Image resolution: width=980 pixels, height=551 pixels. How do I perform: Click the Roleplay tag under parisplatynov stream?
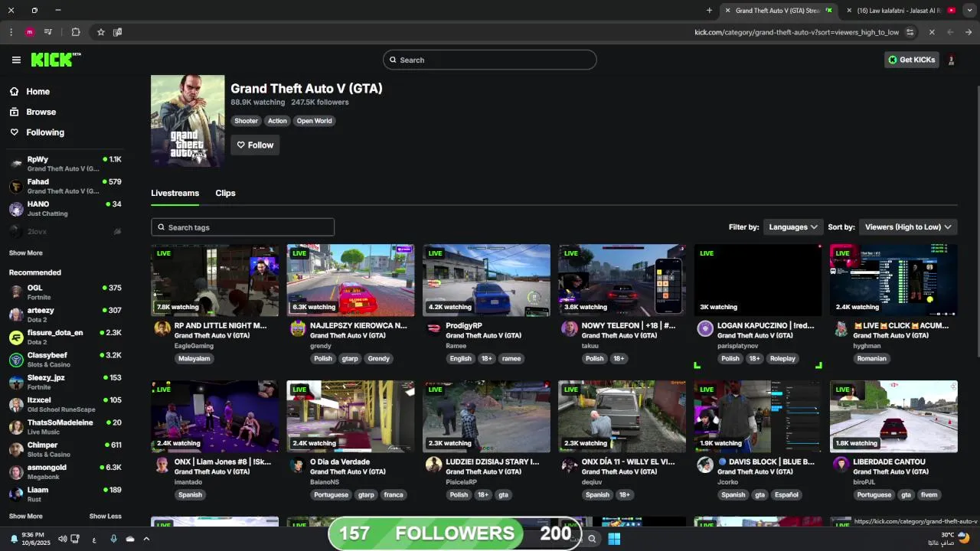[782, 359]
